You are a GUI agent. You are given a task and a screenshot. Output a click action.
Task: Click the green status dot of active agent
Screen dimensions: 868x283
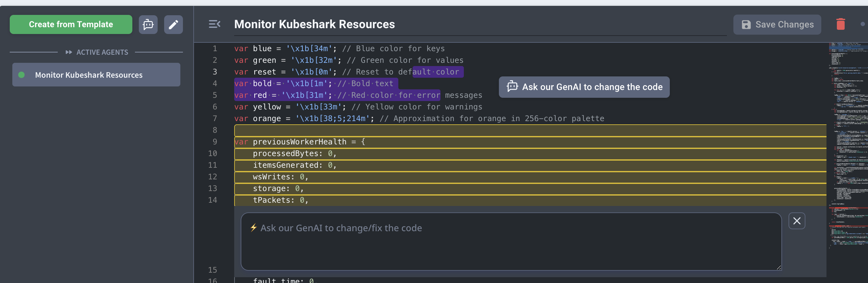[x=21, y=75]
